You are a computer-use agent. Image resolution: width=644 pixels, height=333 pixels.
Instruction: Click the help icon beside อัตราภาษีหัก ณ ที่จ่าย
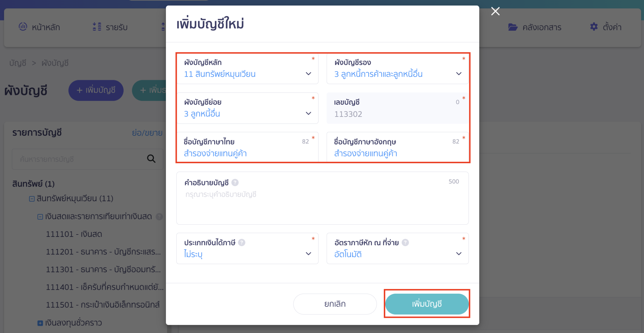click(x=406, y=242)
